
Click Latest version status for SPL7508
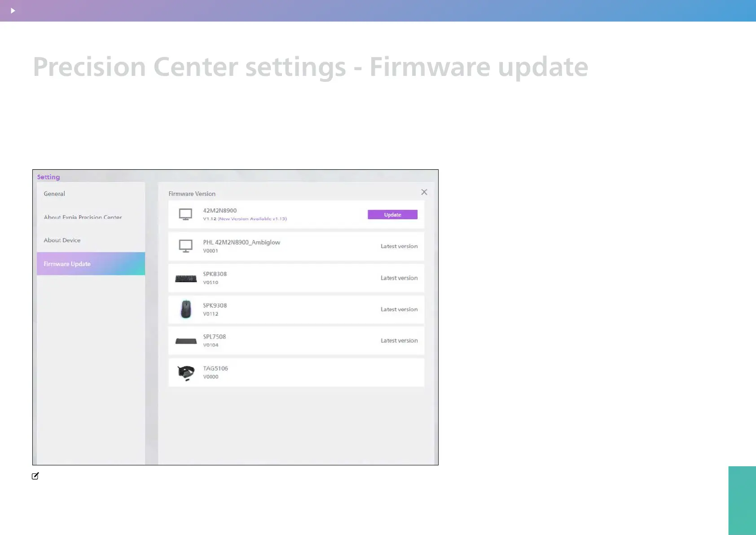pyautogui.click(x=399, y=340)
